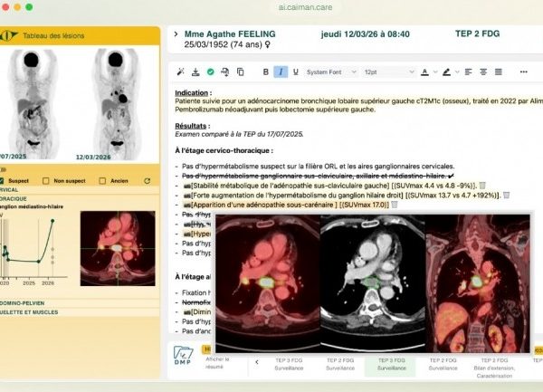Click the coronal fused PET/CT popup image
Viewport: 543px width, 392px height.
[x=478, y=283]
